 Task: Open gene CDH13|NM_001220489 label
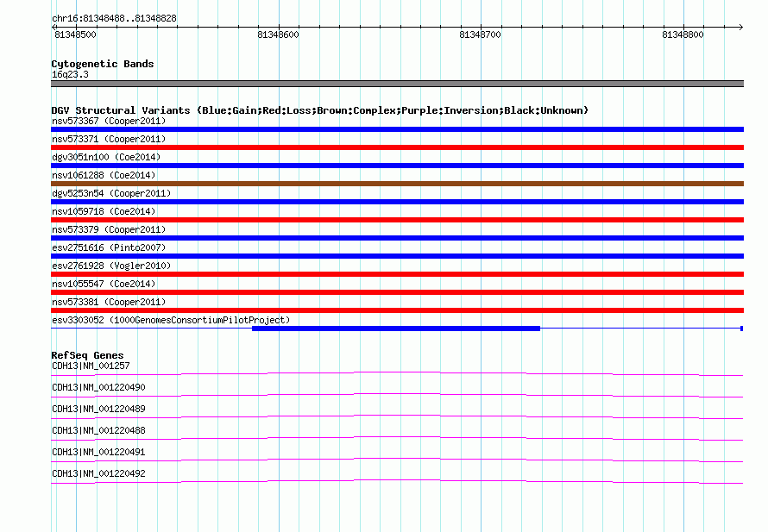98,409
